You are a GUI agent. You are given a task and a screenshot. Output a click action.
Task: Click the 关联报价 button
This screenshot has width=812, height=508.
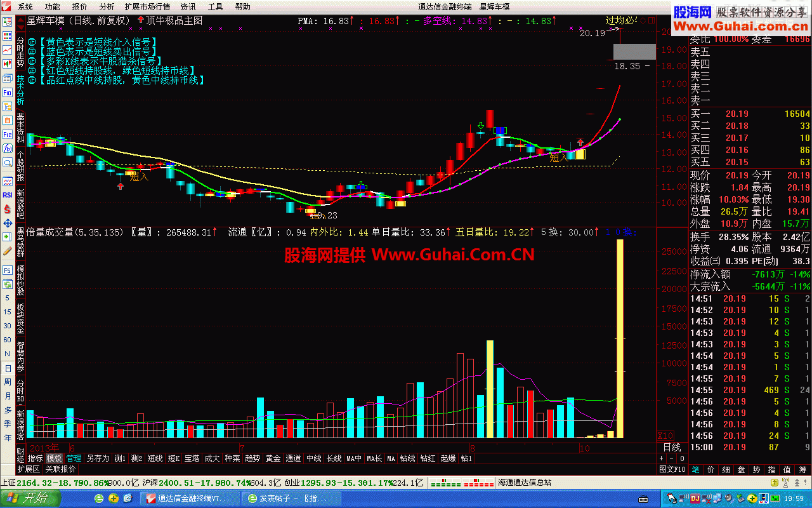[61, 469]
